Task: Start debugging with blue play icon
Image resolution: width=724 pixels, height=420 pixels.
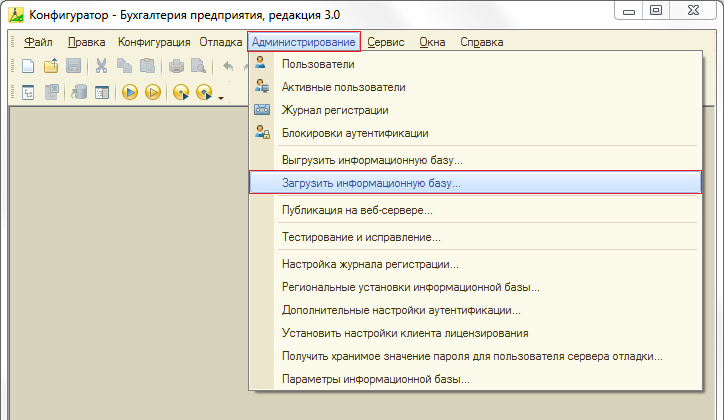Action: [x=130, y=92]
